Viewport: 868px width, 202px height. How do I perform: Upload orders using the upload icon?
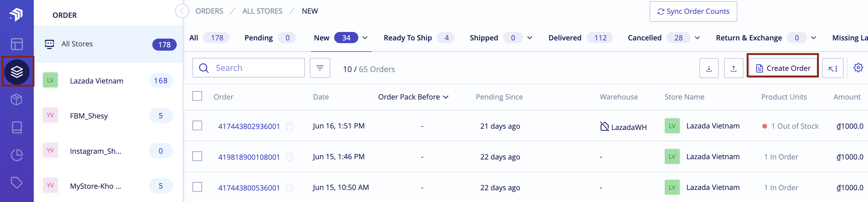pyautogui.click(x=733, y=68)
